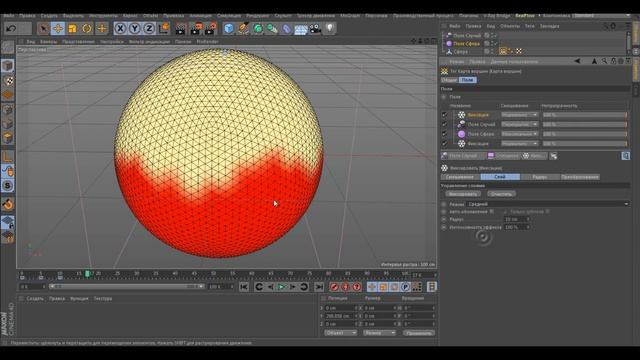
Task: Go to the end of animation
Action: [x=319, y=287]
